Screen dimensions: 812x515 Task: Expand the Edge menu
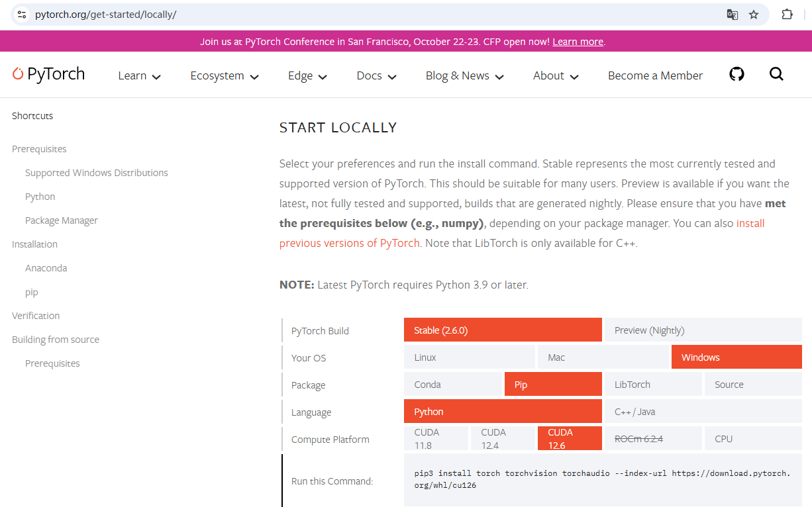(307, 76)
